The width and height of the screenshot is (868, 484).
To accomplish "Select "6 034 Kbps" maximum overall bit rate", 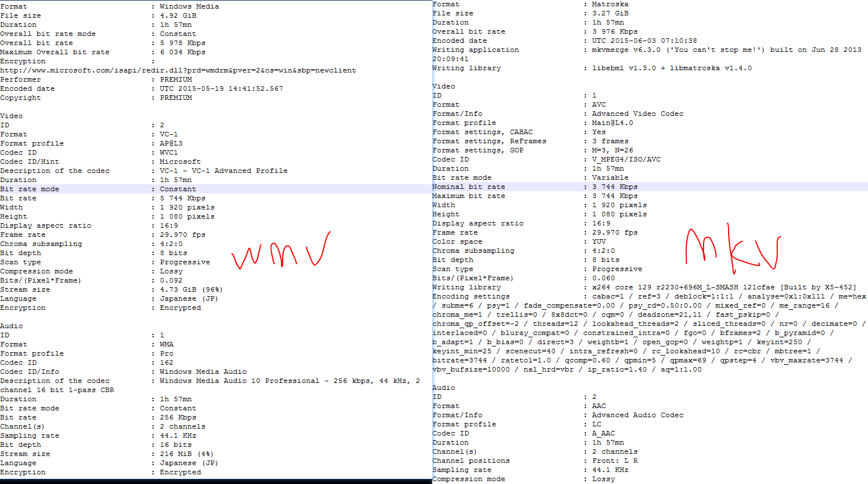I will (x=182, y=52).
